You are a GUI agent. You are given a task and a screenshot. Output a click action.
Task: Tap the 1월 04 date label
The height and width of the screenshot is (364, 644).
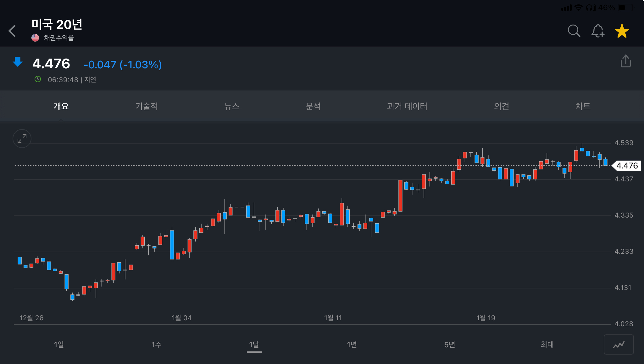click(x=182, y=318)
